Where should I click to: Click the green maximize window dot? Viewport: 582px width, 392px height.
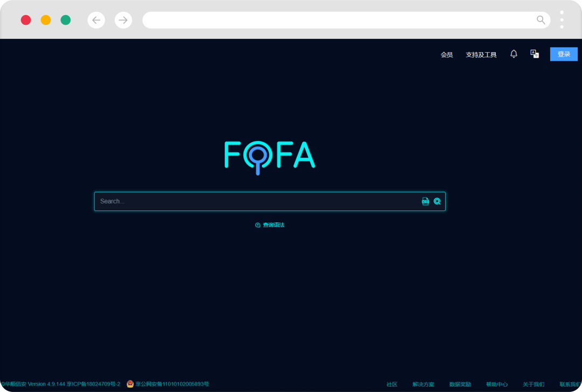(x=66, y=20)
